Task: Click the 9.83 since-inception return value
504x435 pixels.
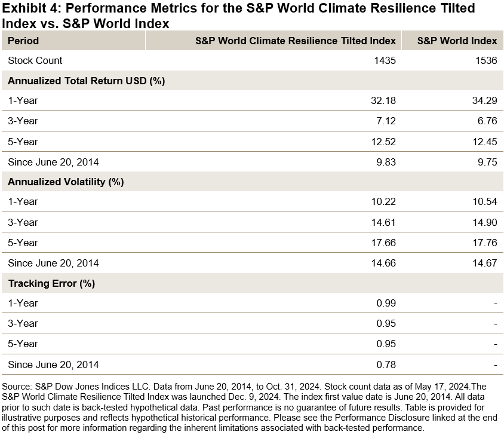Action: pos(386,161)
